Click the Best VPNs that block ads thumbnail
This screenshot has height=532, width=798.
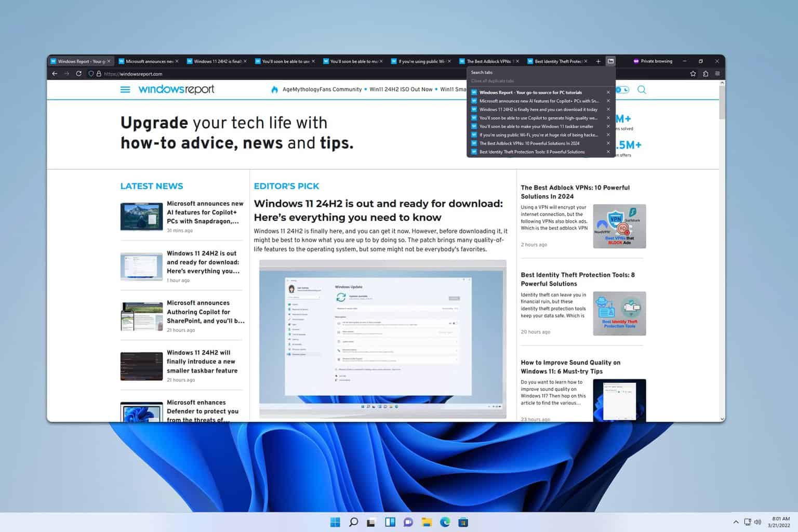click(619, 226)
